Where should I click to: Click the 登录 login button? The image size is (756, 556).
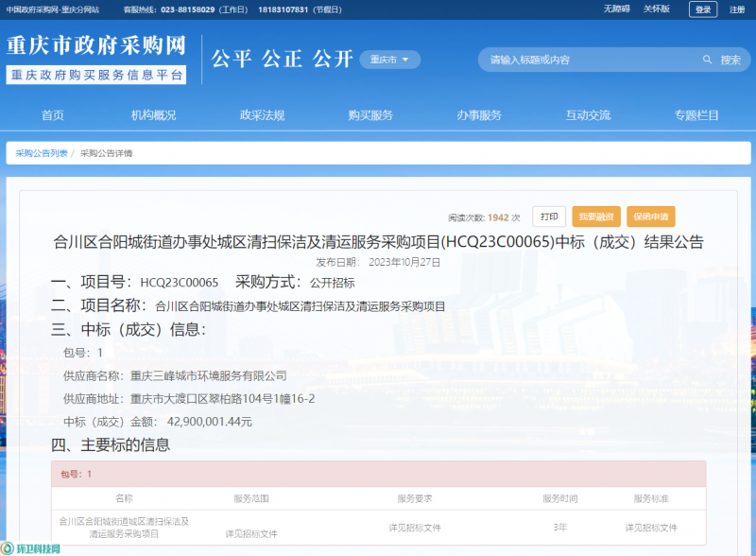[x=703, y=9]
